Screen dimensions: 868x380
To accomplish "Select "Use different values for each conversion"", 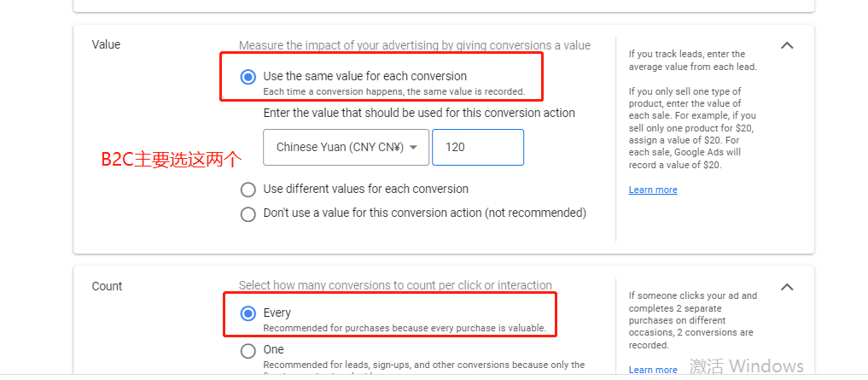I will click(x=248, y=190).
